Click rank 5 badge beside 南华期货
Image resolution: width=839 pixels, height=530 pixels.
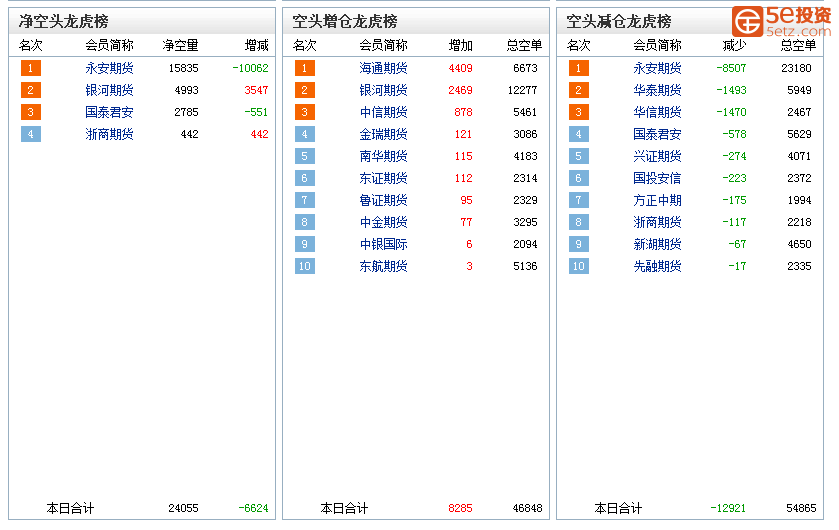pyautogui.click(x=304, y=156)
